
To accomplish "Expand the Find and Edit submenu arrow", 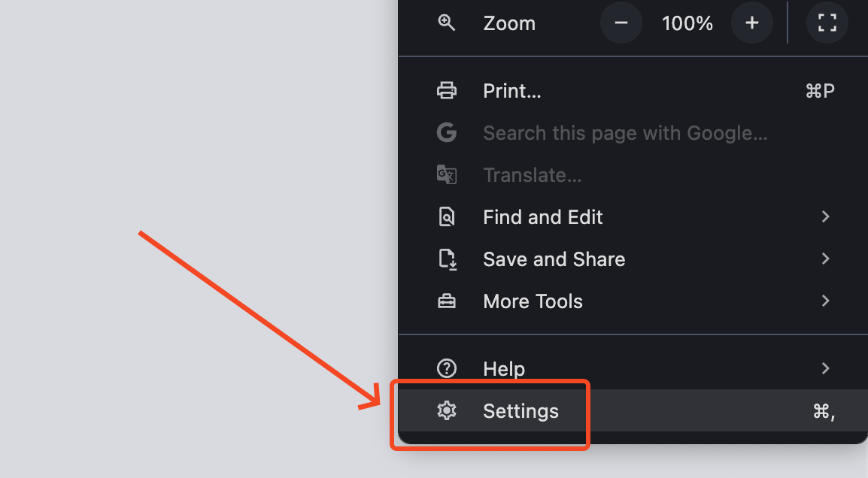I will (825, 217).
